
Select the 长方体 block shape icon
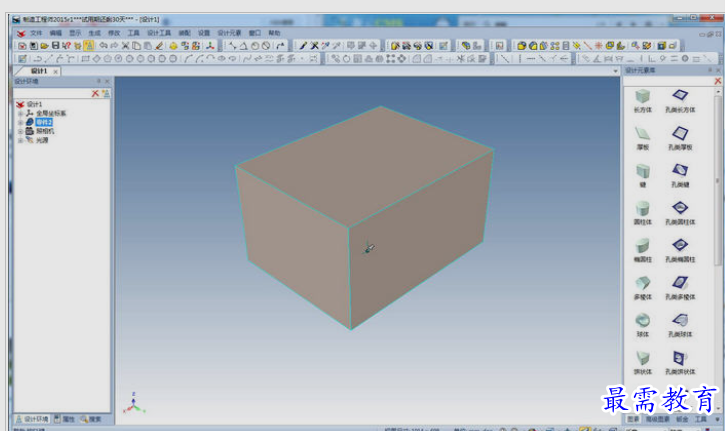click(643, 96)
